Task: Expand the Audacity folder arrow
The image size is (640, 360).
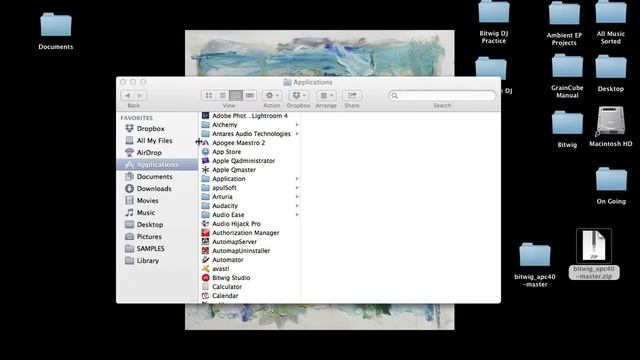Action: pos(297,206)
